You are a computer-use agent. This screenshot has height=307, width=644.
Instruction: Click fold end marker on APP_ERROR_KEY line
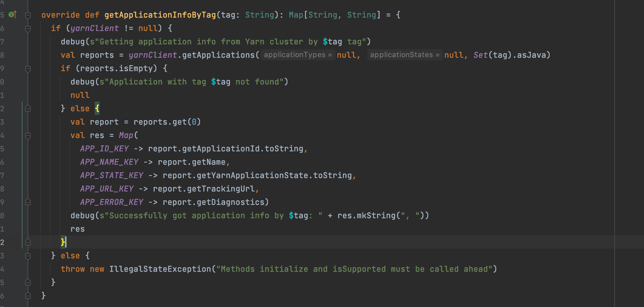(x=28, y=202)
